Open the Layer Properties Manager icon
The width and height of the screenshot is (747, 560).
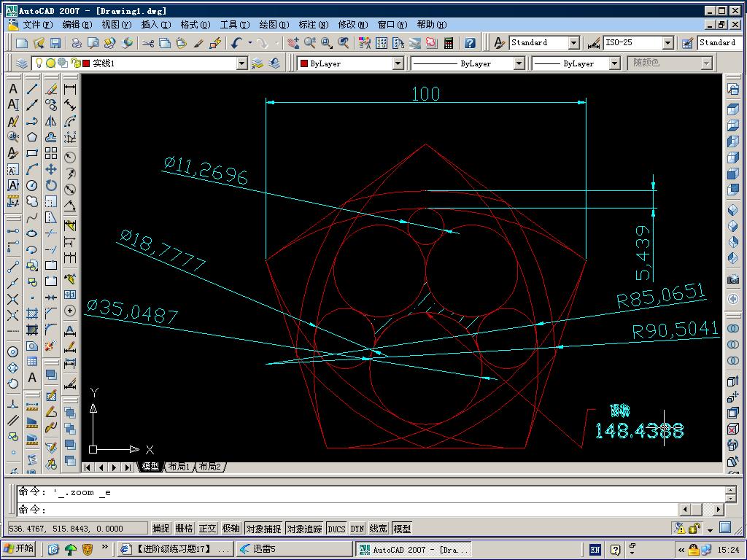point(21,63)
